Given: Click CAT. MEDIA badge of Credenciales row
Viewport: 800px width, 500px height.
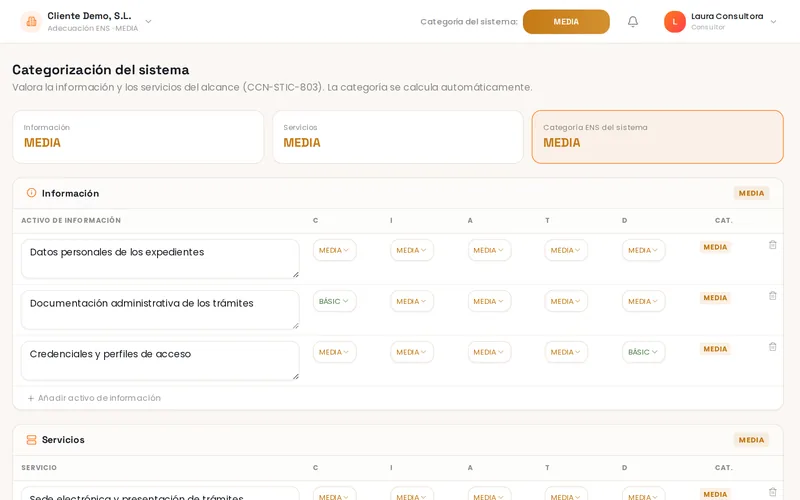Looking at the screenshot, I should 715,349.
